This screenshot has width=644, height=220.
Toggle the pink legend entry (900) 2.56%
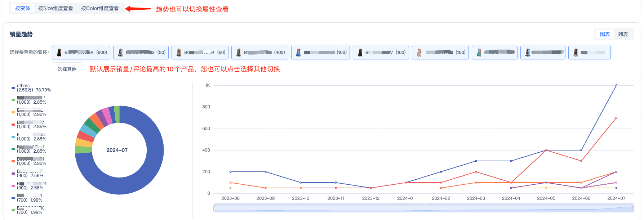point(29,186)
